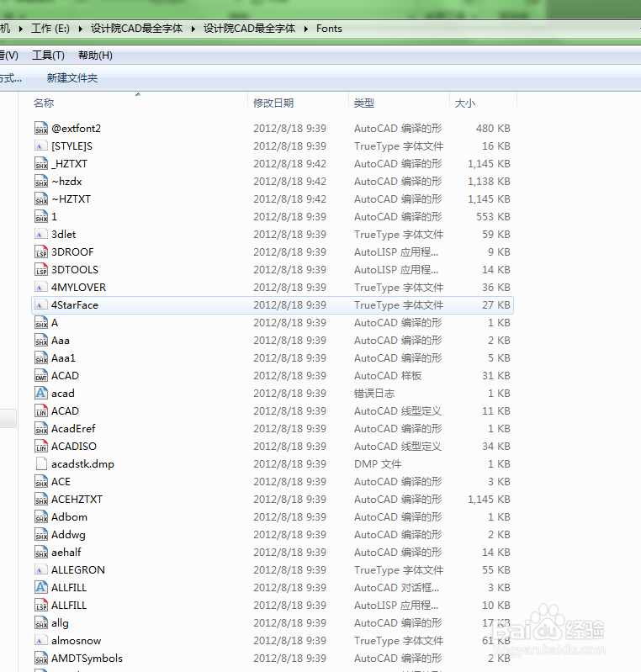The width and height of the screenshot is (641, 672).
Task: Click the AMDTSymbols SHX file icon
Action: click(x=41, y=658)
